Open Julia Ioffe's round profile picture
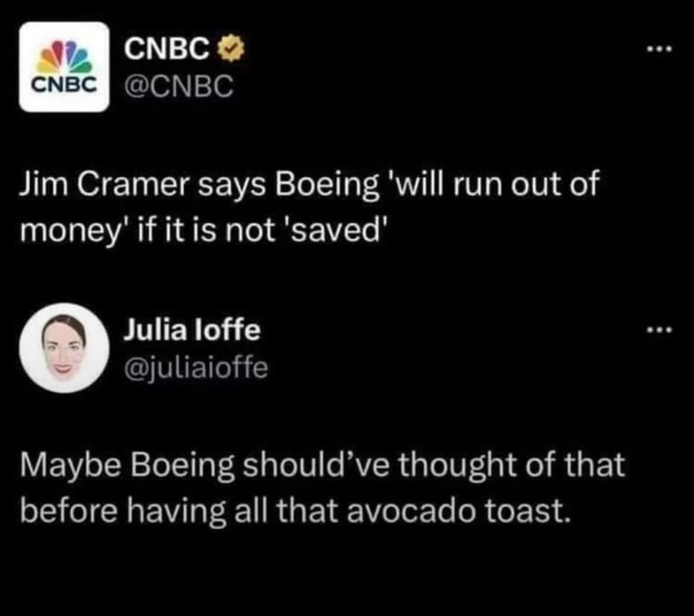This screenshot has height=616, width=694. (64, 347)
